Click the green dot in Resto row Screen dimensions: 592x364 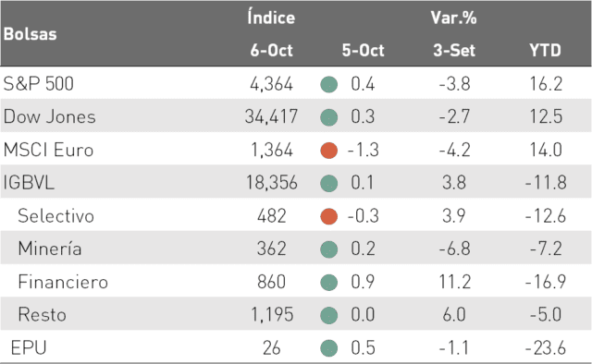pyautogui.click(x=329, y=315)
